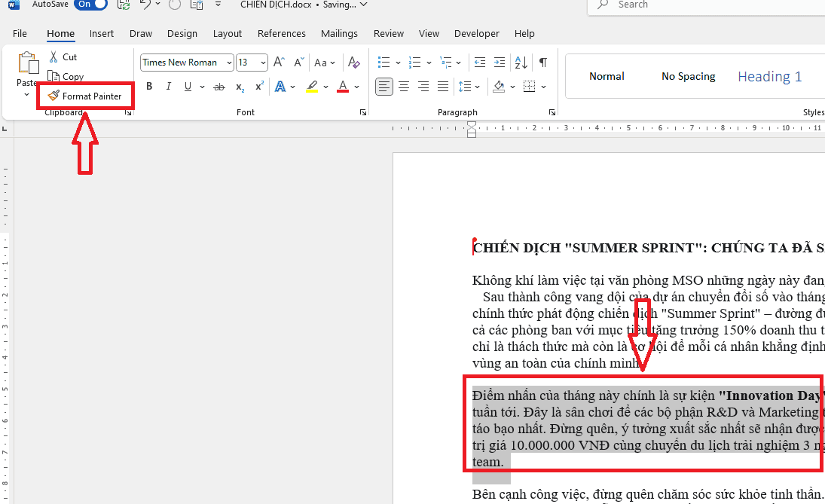Apply italic formatting to the selected text
The height and width of the screenshot is (504, 825).
pyautogui.click(x=167, y=87)
